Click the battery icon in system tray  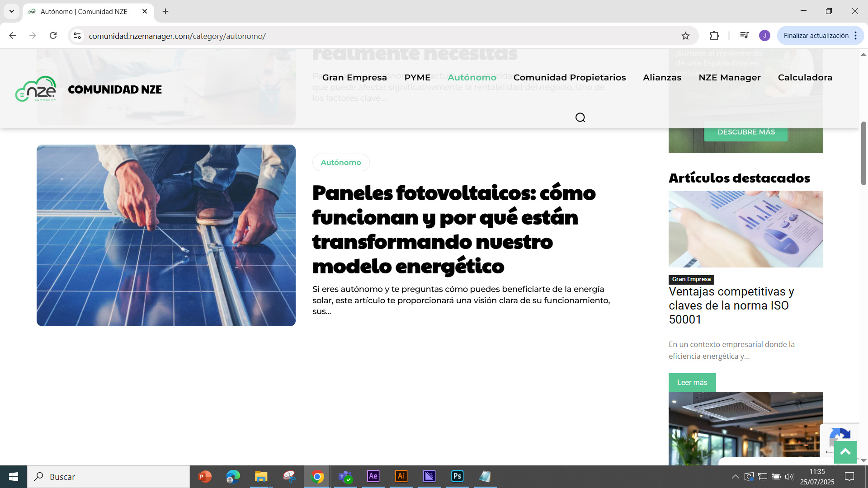tap(776, 477)
